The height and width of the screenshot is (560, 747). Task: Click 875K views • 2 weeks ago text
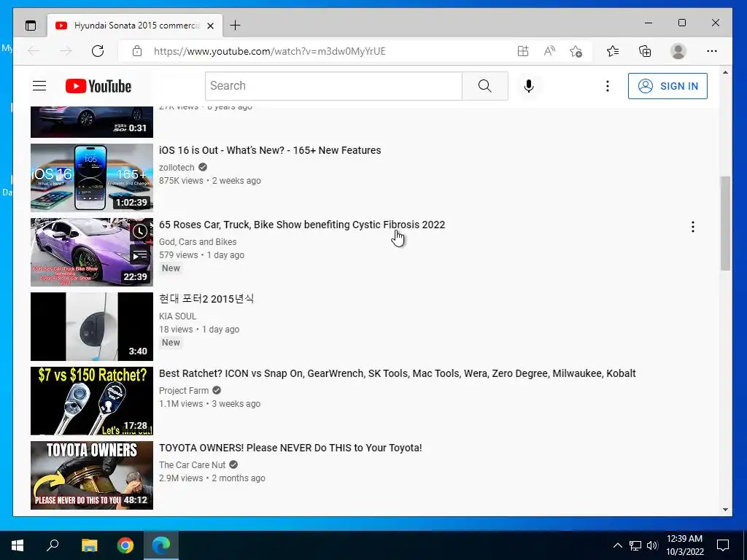point(210,181)
